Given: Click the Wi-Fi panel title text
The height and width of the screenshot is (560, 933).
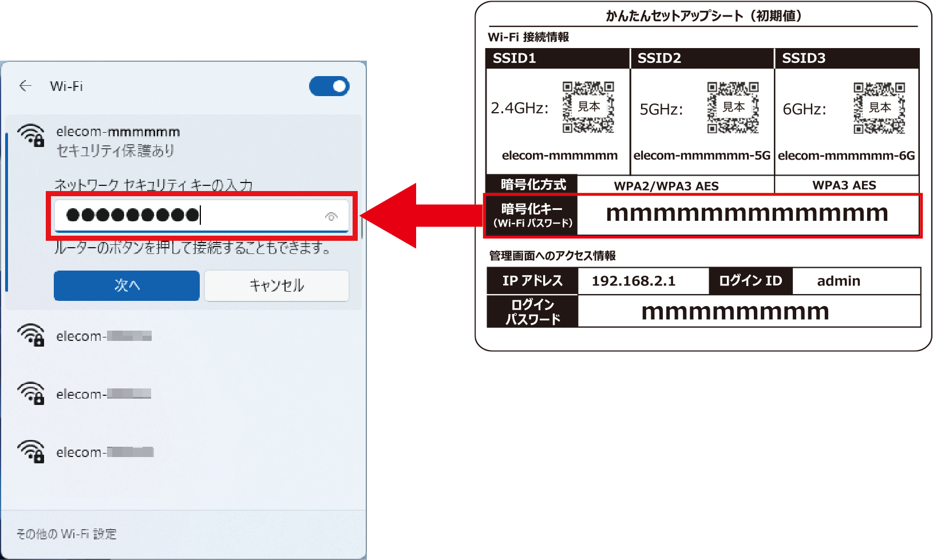Looking at the screenshot, I should 66,86.
